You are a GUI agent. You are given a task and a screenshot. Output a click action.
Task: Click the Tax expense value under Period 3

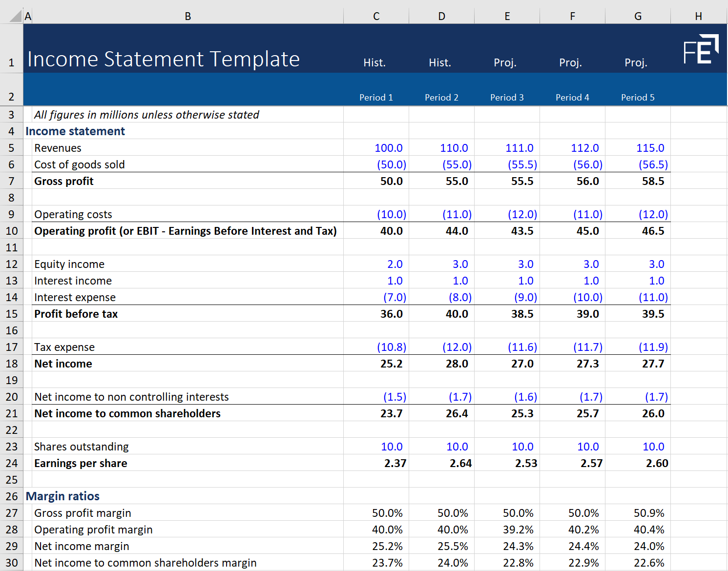521,347
